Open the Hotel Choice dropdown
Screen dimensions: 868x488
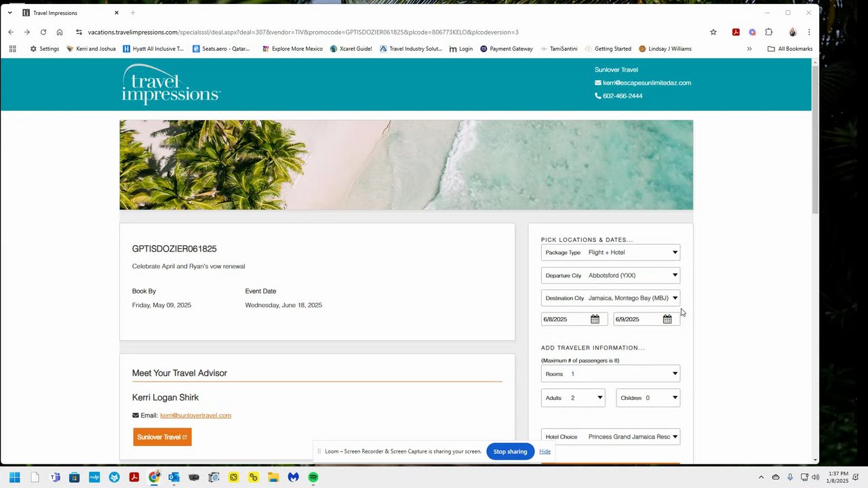[610, 436]
